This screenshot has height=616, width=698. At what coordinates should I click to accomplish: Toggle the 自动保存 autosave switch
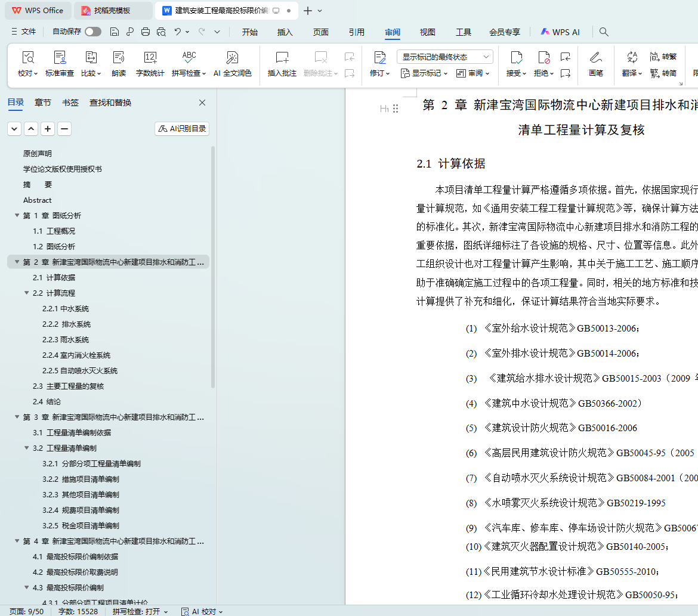92,32
